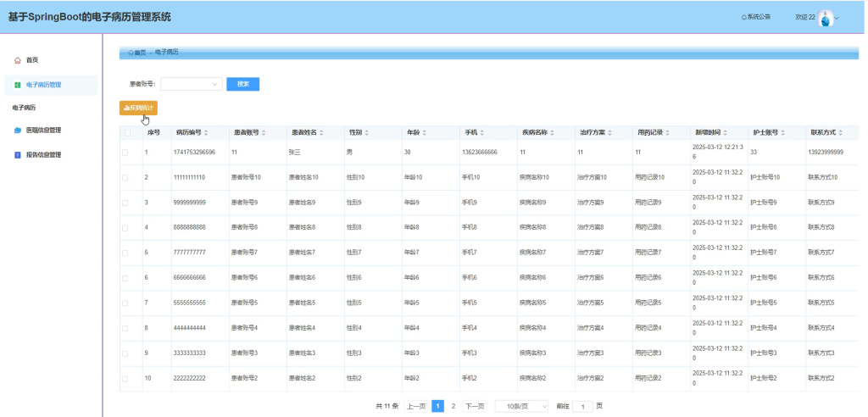The height and width of the screenshot is (417, 868).
Task: Click 护士账号6 cell
Action: coord(764,278)
